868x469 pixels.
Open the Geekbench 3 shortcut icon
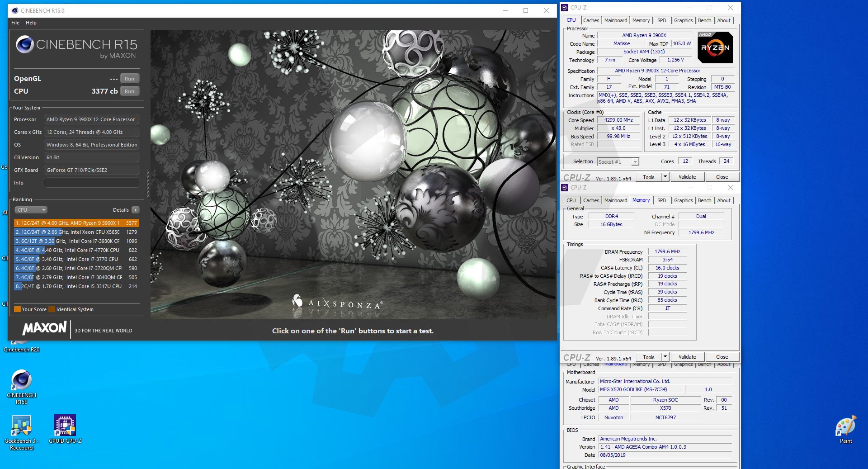(x=21, y=426)
